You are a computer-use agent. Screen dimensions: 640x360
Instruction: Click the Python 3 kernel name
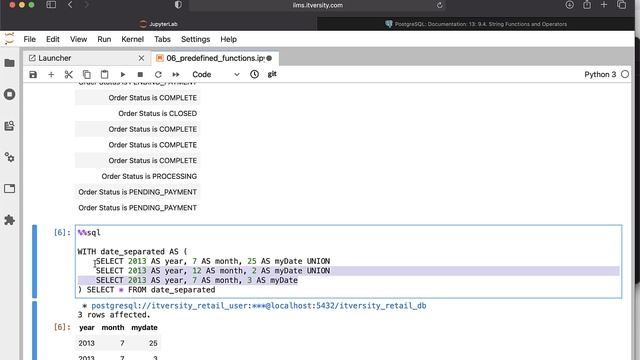(600, 74)
